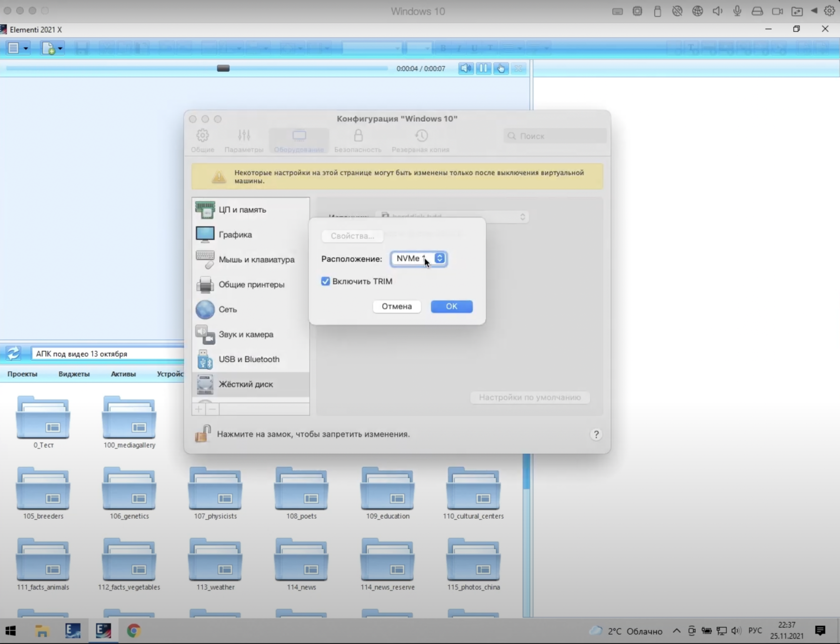
Task: Toggle the hand interaction button in preview bar
Action: tap(500, 68)
